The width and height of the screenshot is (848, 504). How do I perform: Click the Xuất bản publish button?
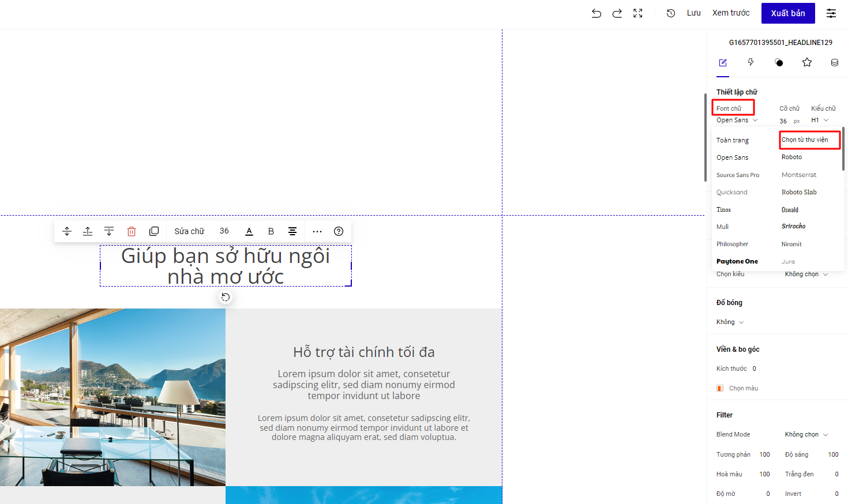point(787,13)
